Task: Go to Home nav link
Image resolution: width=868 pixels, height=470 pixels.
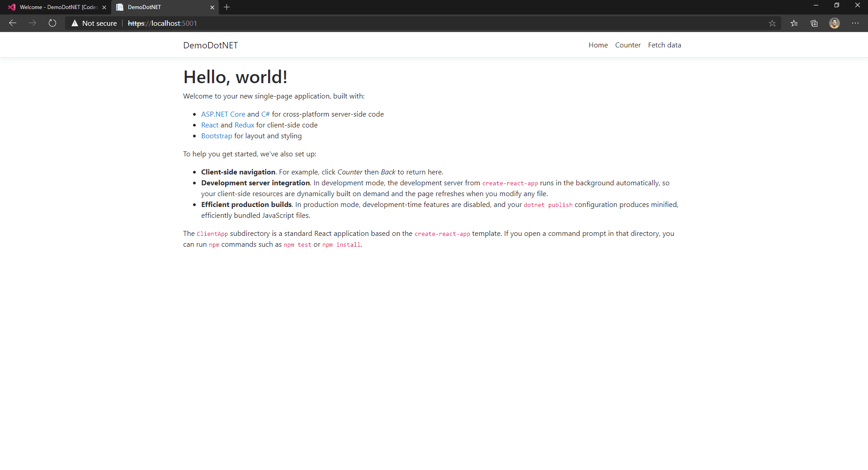Action: coord(598,45)
